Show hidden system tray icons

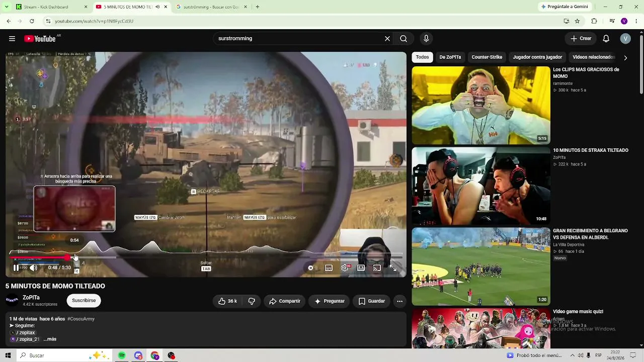coord(573,355)
